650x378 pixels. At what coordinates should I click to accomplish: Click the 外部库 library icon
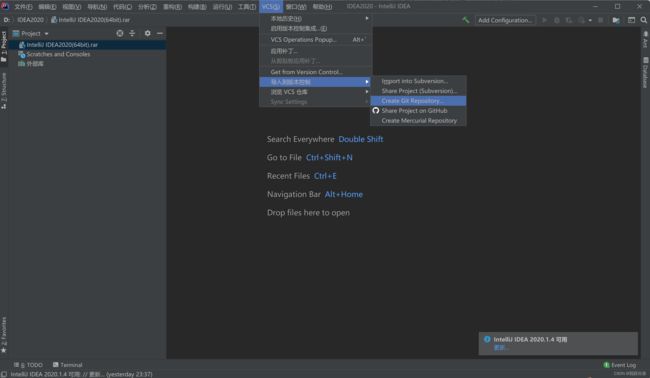pyautogui.click(x=21, y=64)
